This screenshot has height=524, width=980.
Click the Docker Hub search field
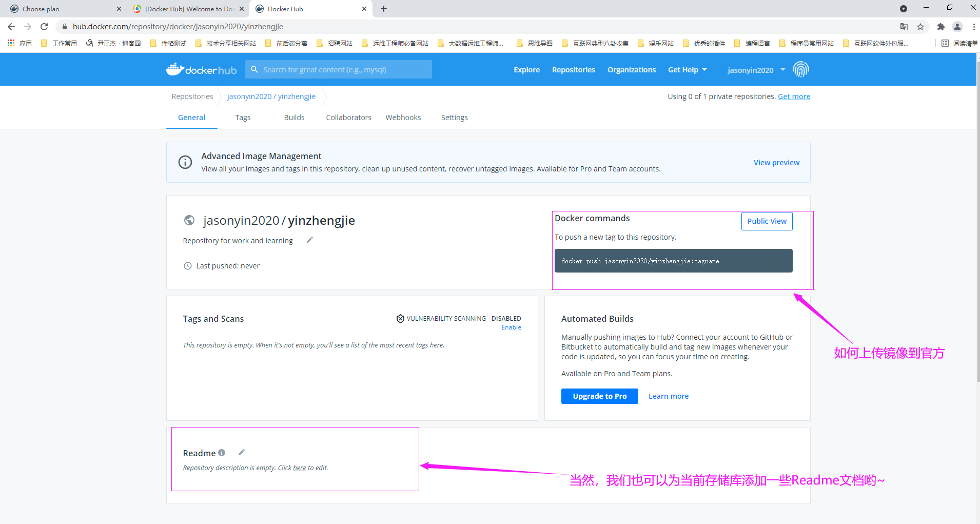click(339, 70)
